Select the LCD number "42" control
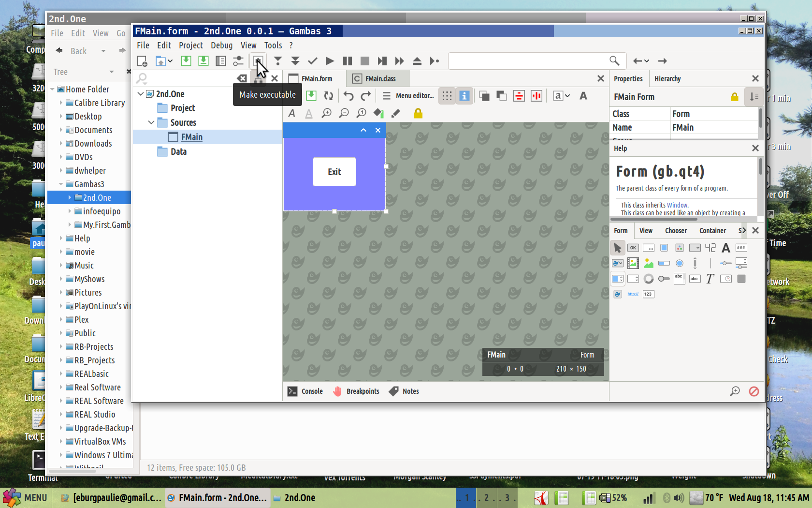 pyautogui.click(x=710, y=248)
